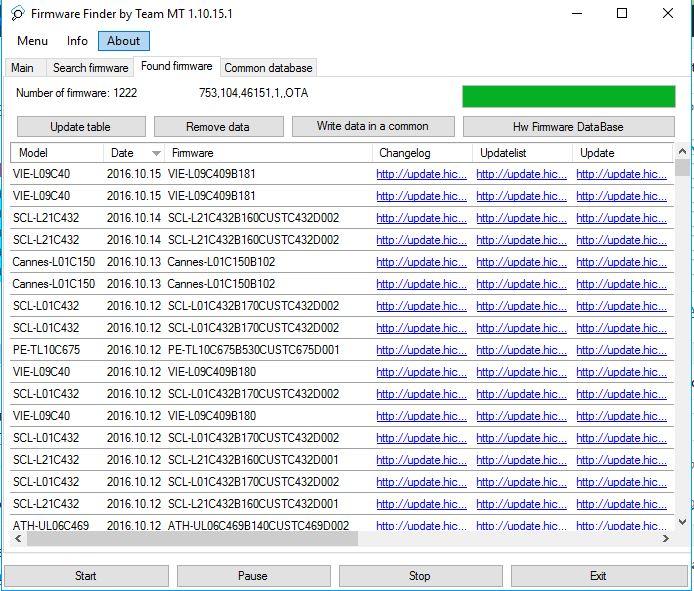Screen dimensions: 694x591
Task: Open the Common database tab
Action: point(268,68)
